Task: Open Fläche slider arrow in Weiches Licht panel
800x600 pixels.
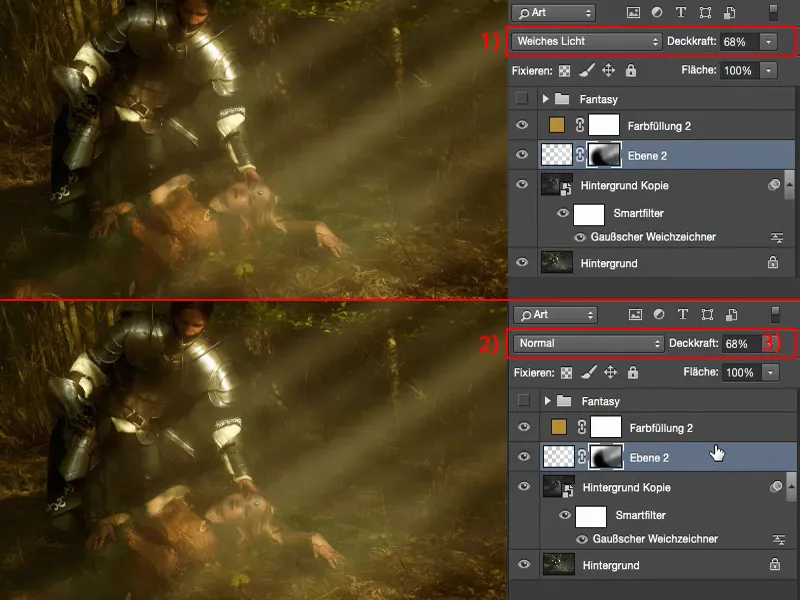Action: point(768,70)
